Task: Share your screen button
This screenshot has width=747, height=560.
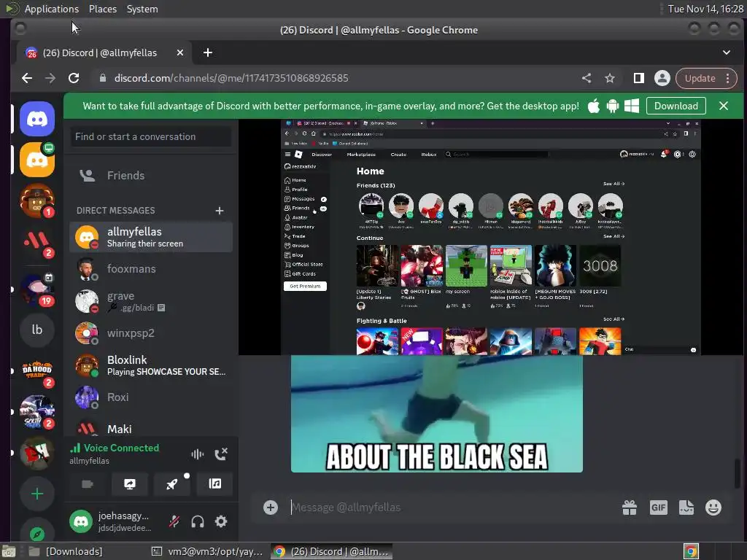Action: 130,484
